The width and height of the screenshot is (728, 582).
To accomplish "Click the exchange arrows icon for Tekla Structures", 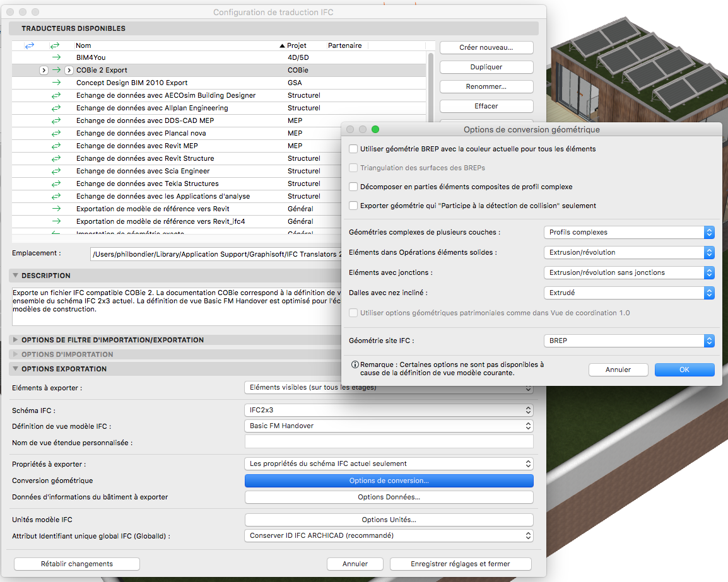I will 56,183.
